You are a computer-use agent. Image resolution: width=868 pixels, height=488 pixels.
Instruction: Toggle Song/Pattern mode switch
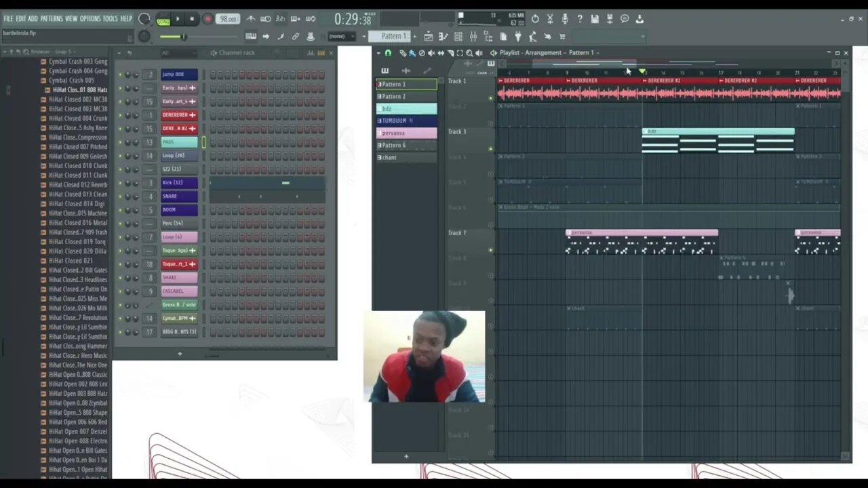point(163,20)
